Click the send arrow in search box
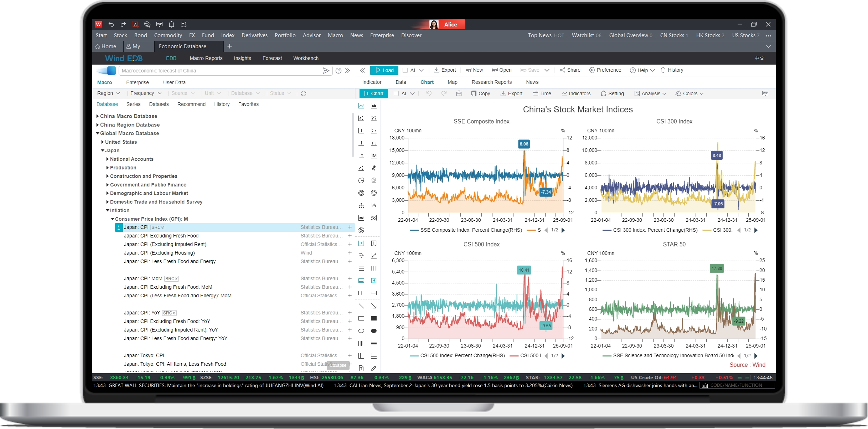The height and width of the screenshot is (429, 868). 326,71
